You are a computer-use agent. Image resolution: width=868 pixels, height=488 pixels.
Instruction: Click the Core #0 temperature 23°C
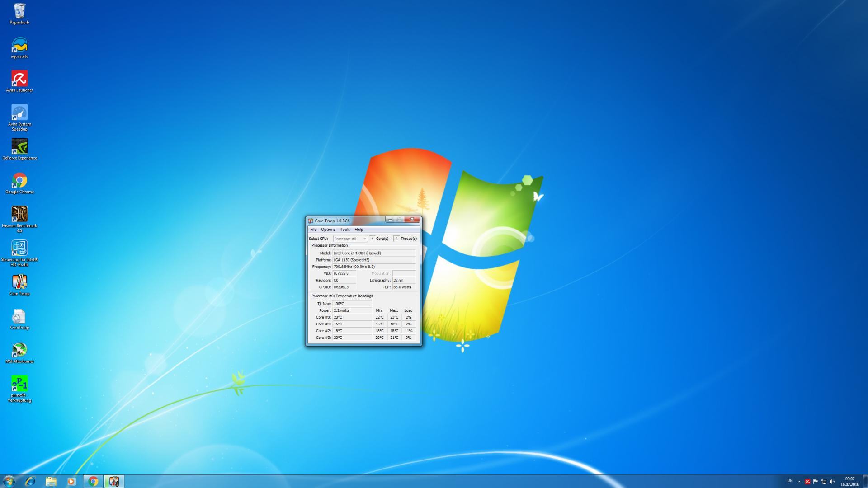click(x=352, y=317)
